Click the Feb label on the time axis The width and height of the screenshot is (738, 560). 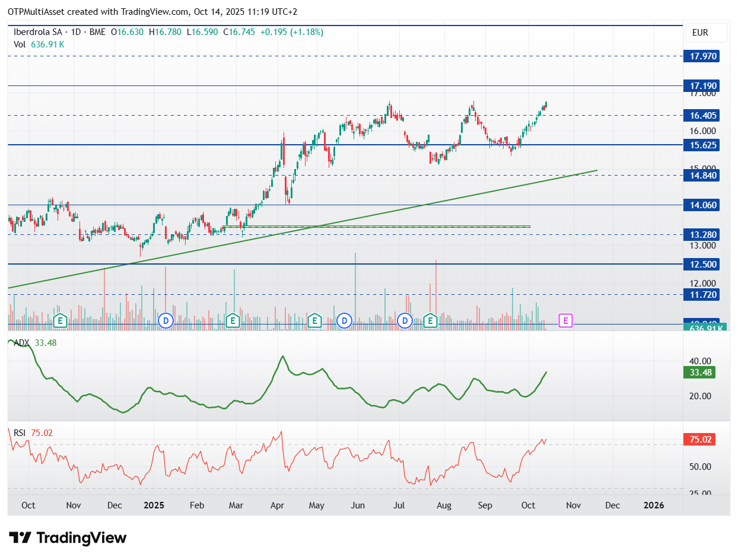click(x=196, y=505)
